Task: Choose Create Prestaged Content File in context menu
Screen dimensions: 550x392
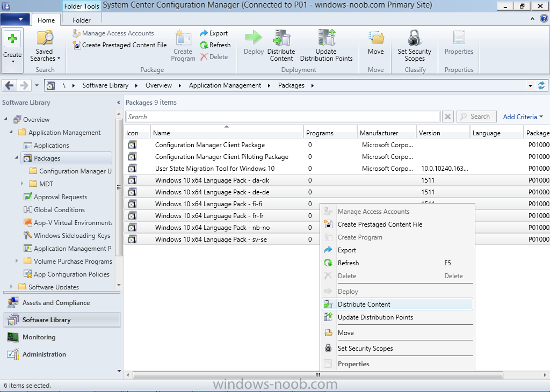Action: [397, 224]
